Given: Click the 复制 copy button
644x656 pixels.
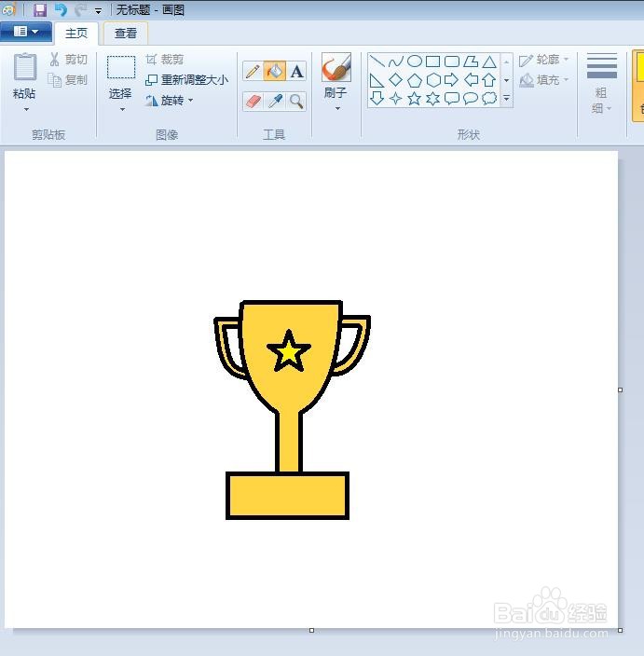Looking at the screenshot, I should click(67, 79).
